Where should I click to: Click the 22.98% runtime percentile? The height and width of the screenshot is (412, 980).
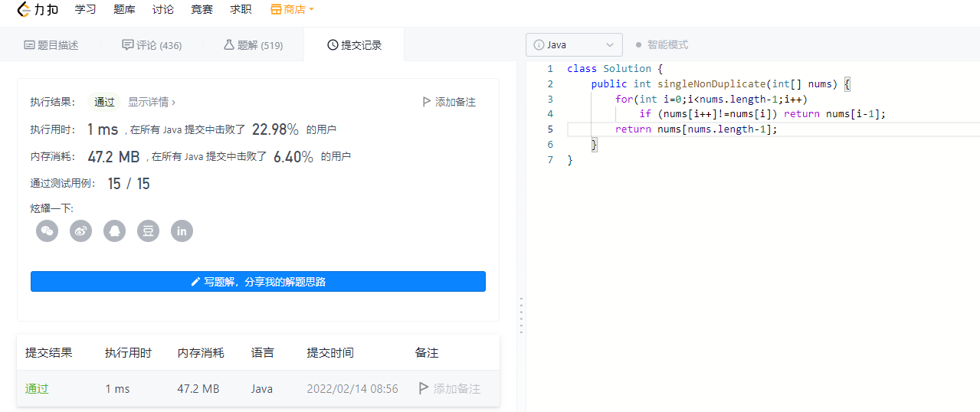(x=275, y=129)
